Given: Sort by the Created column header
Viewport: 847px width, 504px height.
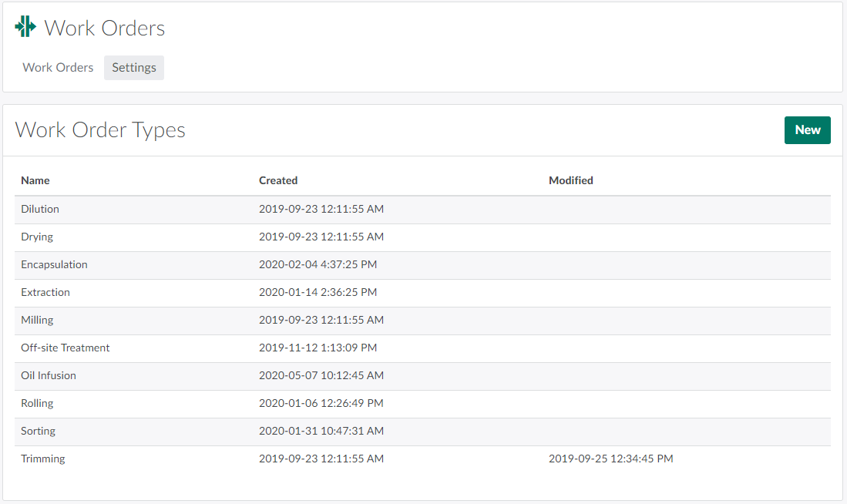Looking at the screenshot, I should 278,180.
